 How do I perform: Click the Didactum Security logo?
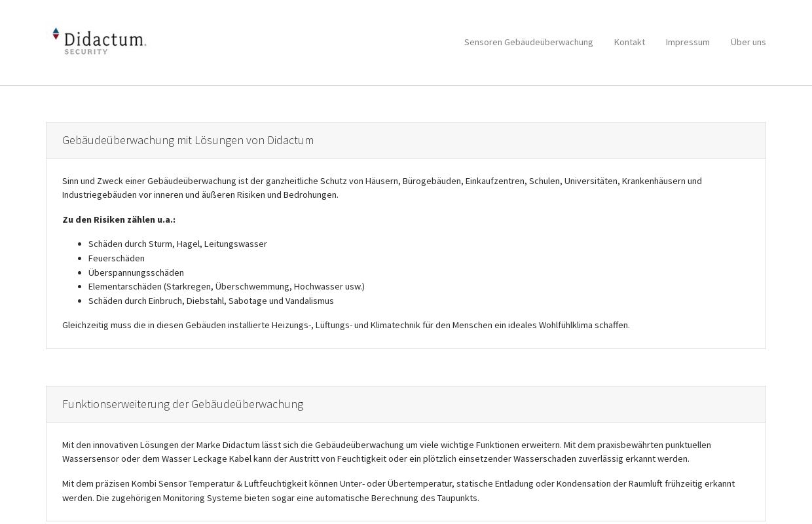tap(100, 41)
